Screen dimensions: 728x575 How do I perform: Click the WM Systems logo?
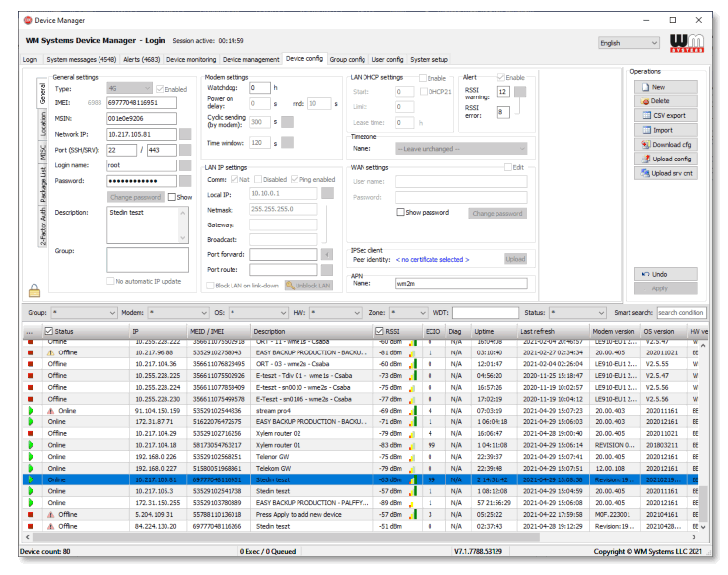pyautogui.click(x=687, y=43)
